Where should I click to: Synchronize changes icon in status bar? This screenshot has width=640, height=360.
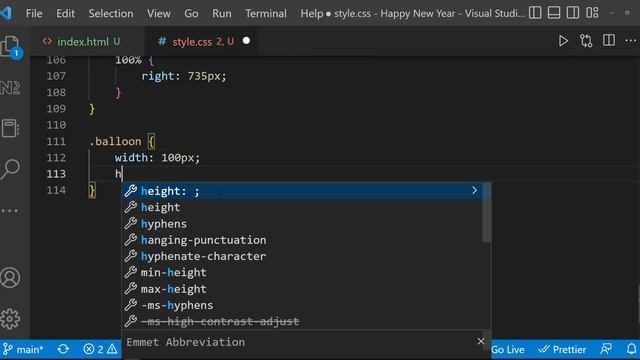tap(63, 350)
